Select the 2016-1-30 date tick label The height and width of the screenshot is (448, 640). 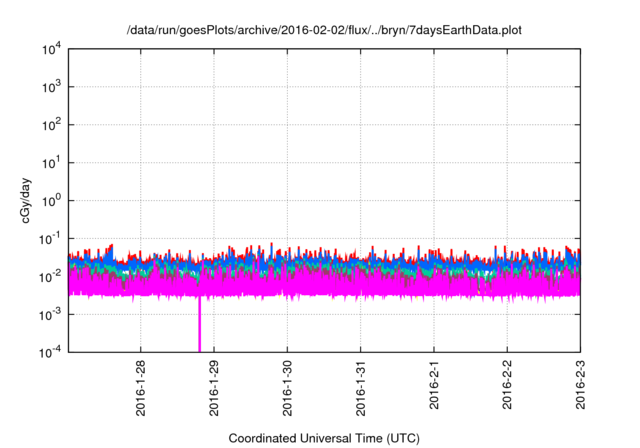pyautogui.click(x=287, y=388)
